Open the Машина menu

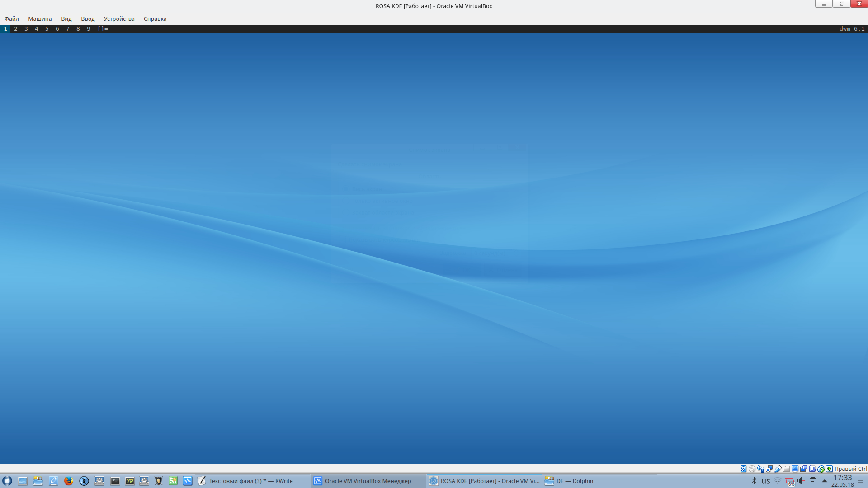click(x=40, y=19)
